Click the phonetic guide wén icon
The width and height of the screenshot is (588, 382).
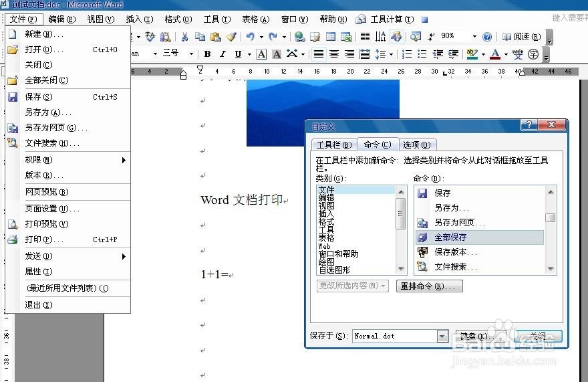(x=518, y=54)
